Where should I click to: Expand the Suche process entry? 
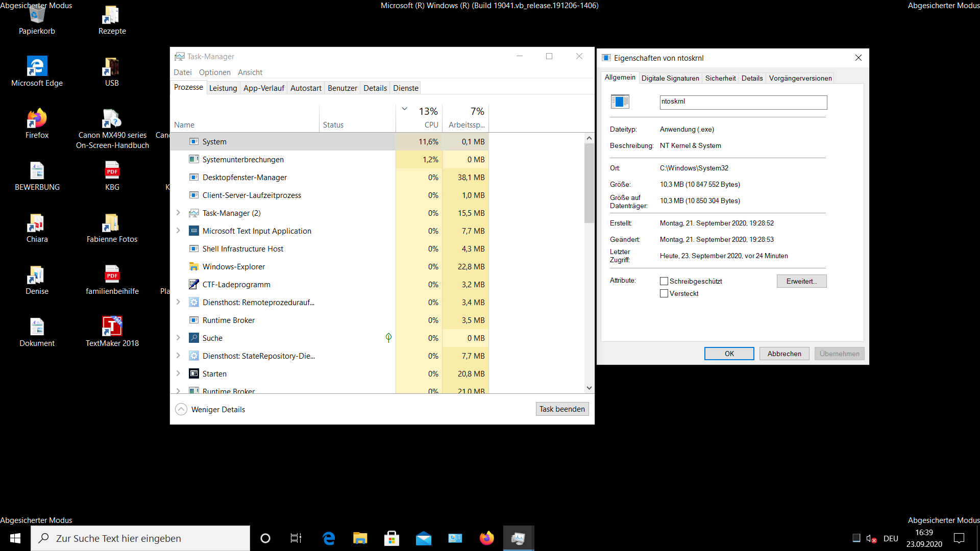coord(178,338)
